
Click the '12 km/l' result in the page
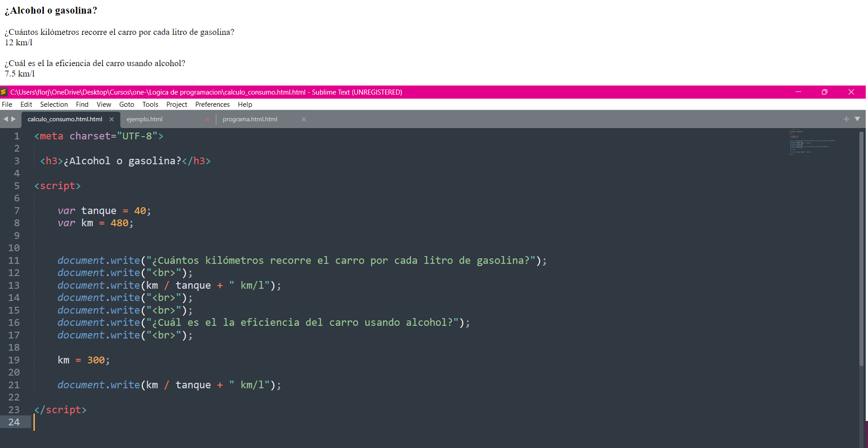click(x=19, y=43)
